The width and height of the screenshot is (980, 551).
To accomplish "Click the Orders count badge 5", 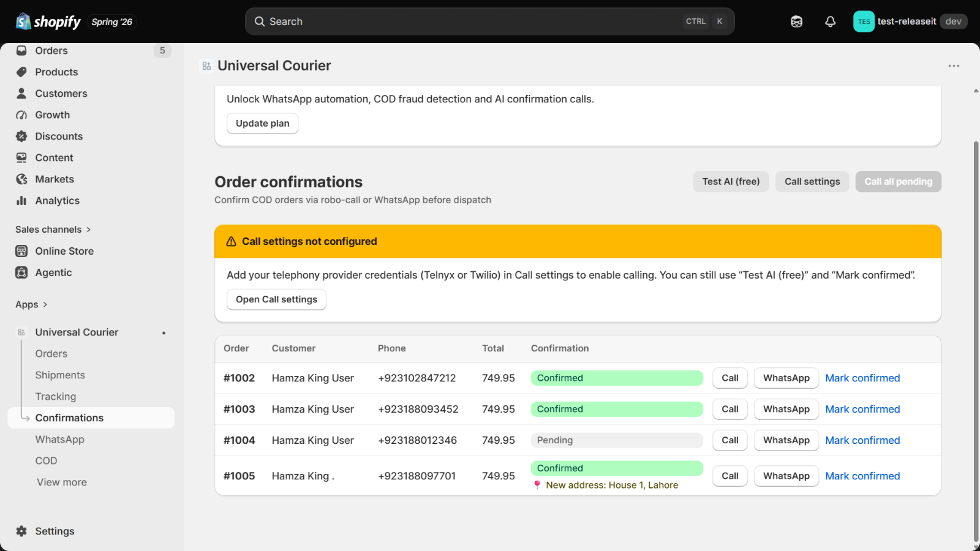I will pyautogui.click(x=162, y=50).
